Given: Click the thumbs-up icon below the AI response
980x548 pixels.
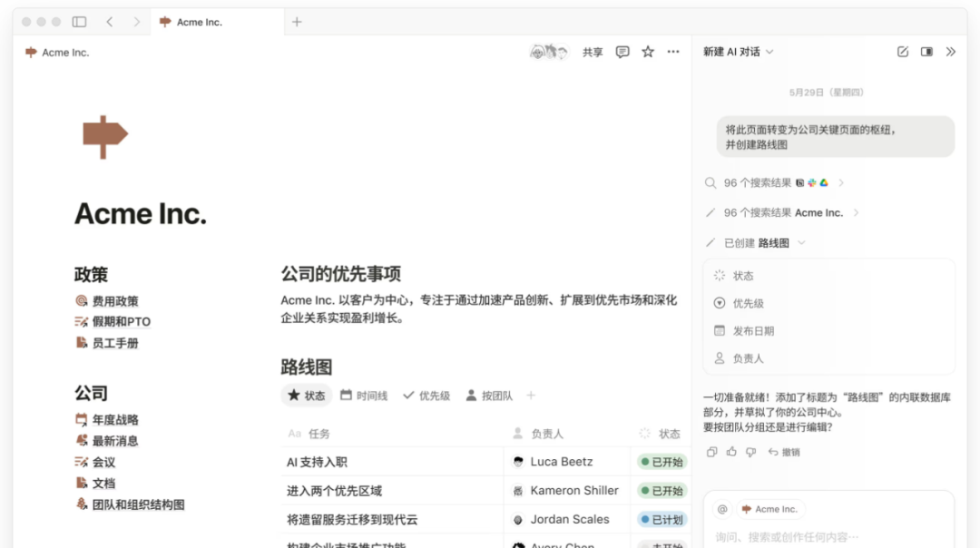Looking at the screenshot, I should [731, 451].
